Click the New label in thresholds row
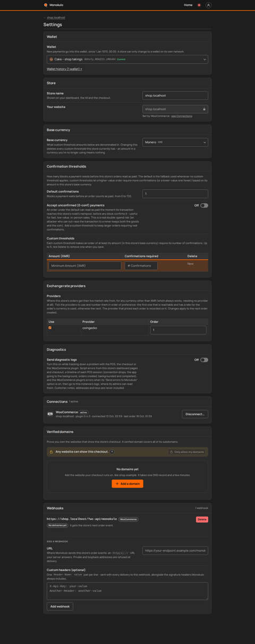The image size is (255, 644). click(190, 264)
